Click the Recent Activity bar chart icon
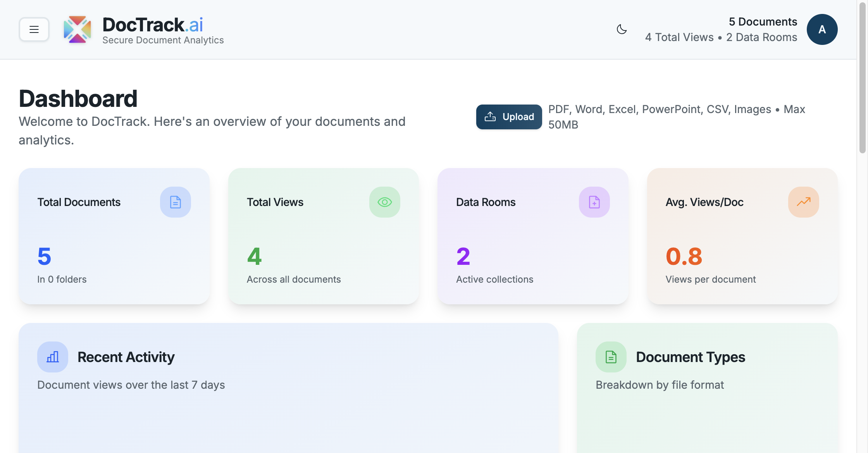The image size is (868, 453). pyautogui.click(x=53, y=357)
